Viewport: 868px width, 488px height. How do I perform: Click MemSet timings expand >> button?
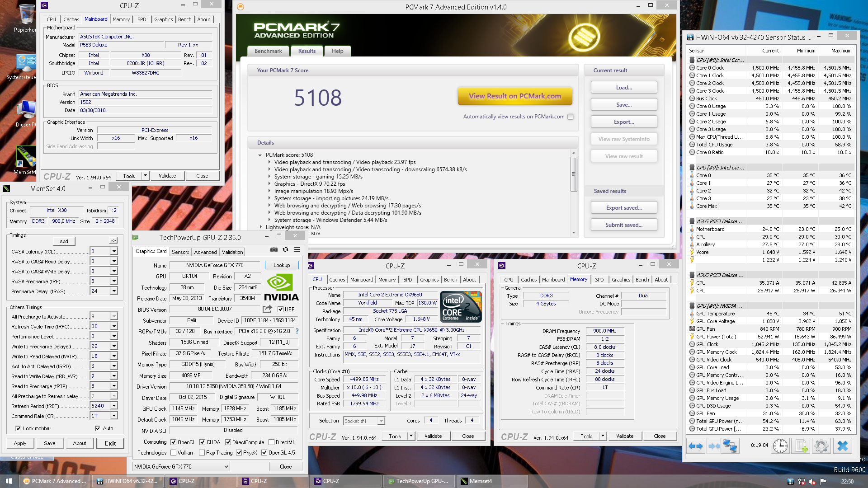pyautogui.click(x=113, y=240)
